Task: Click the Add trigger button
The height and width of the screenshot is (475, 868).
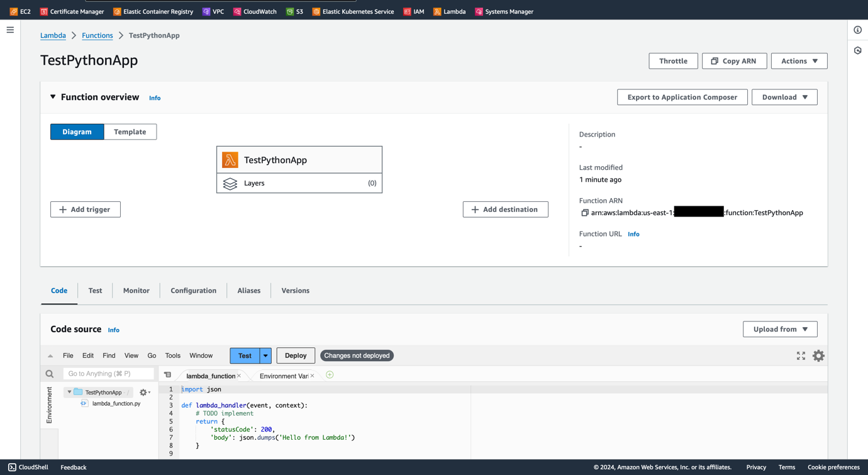Action: click(85, 210)
